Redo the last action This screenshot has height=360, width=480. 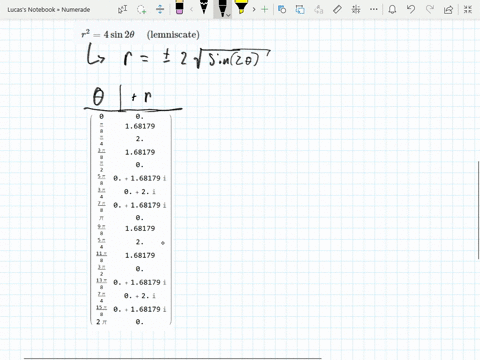(430, 9)
